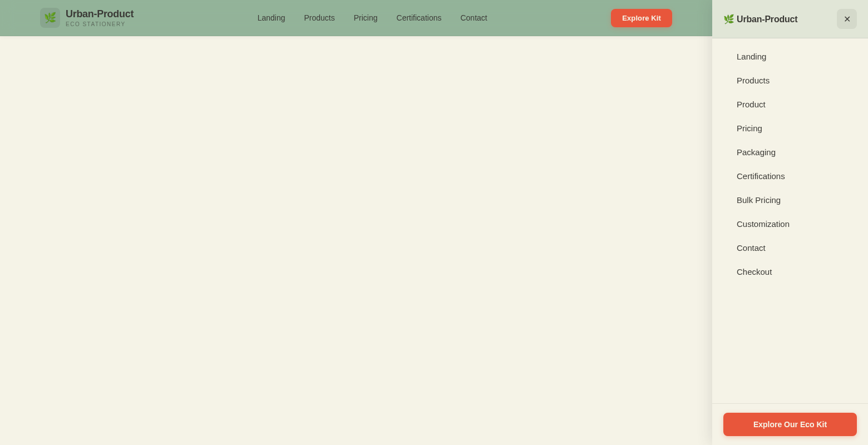Click the leaf icon in drawer title
Image resolution: width=868 pixels, height=445 pixels.
(x=729, y=19)
